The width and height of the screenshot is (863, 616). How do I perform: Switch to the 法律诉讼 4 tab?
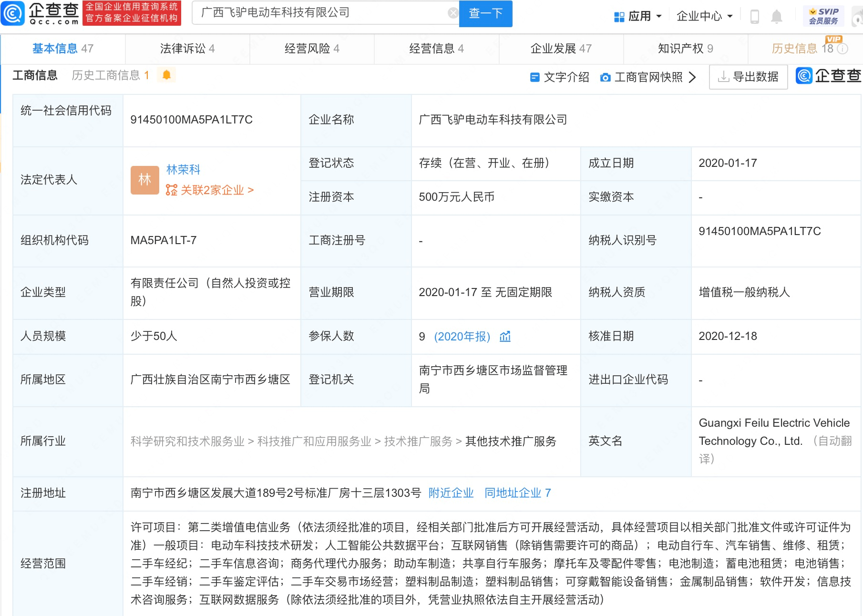(x=187, y=49)
